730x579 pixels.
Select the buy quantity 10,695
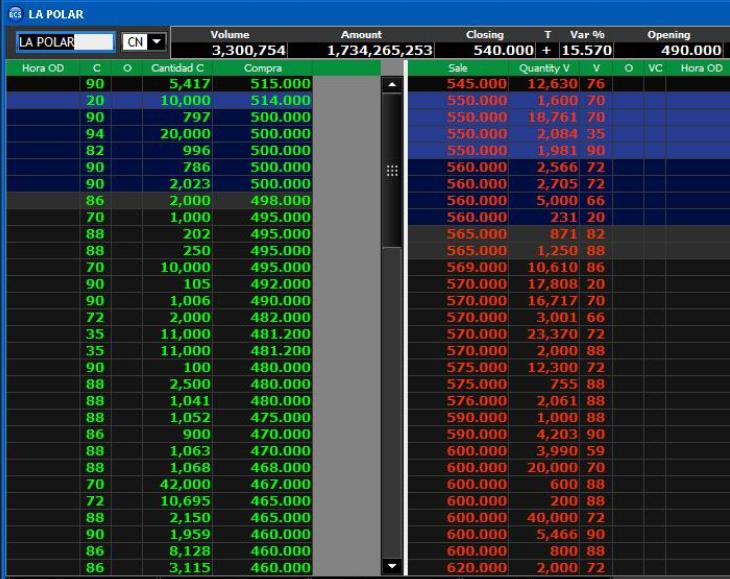pos(185,501)
